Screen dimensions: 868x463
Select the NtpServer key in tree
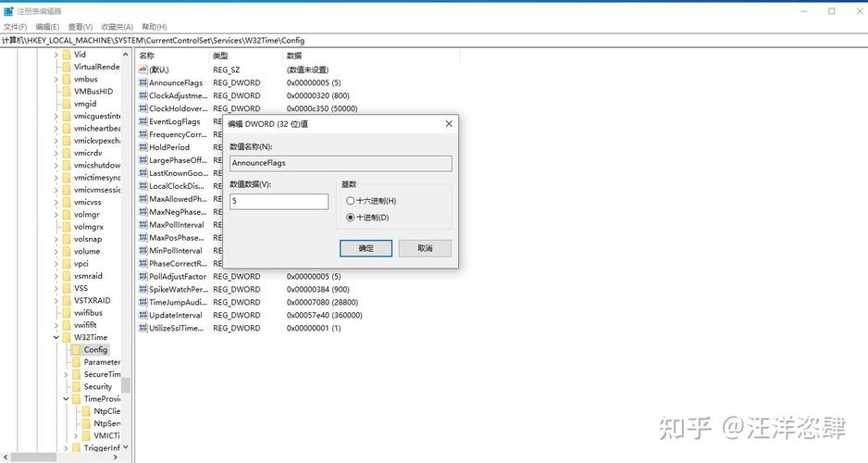click(x=106, y=423)
